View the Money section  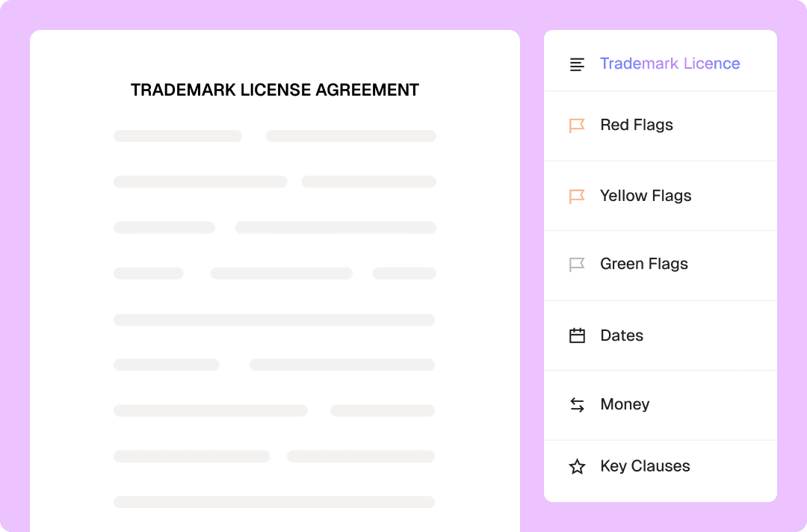click(661, 406)
